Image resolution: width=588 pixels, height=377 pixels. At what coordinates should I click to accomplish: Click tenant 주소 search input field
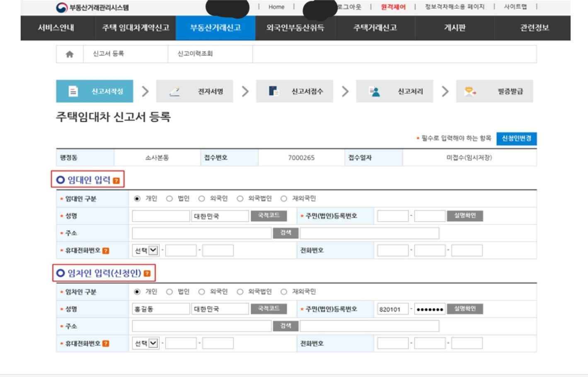click(x=202, y=326)
